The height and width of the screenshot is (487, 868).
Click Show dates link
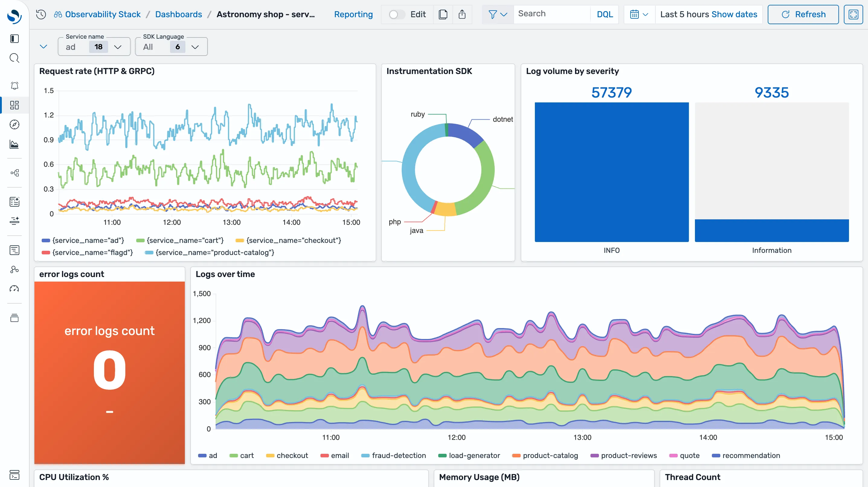click(x=734, y=14)
